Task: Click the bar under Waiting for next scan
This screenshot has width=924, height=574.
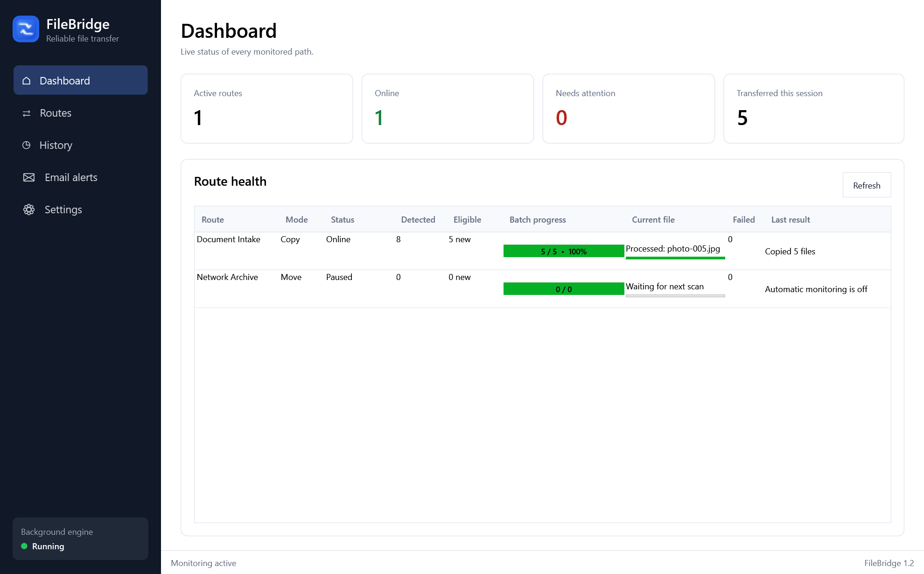Action: click(675, 296)
